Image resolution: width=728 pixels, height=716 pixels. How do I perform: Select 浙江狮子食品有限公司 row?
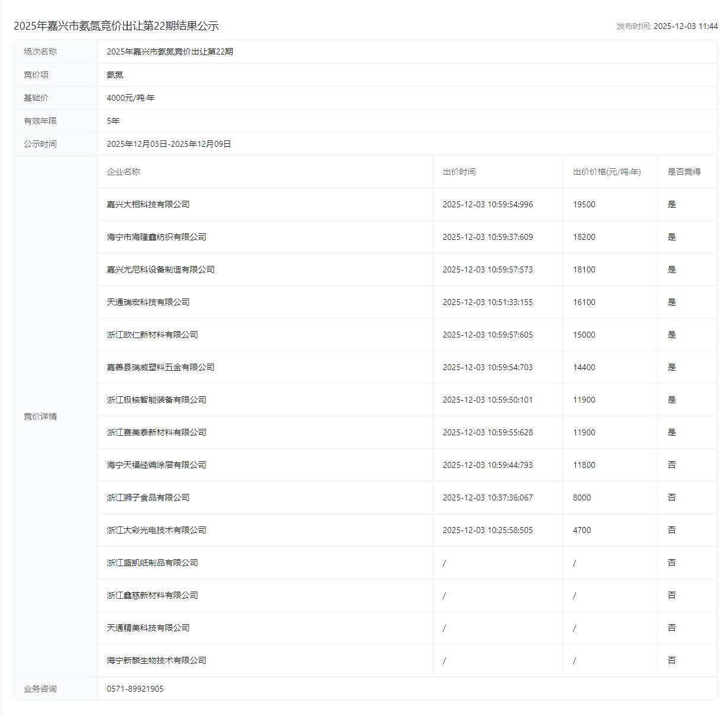pyautogui.click(x=148, y=497)
